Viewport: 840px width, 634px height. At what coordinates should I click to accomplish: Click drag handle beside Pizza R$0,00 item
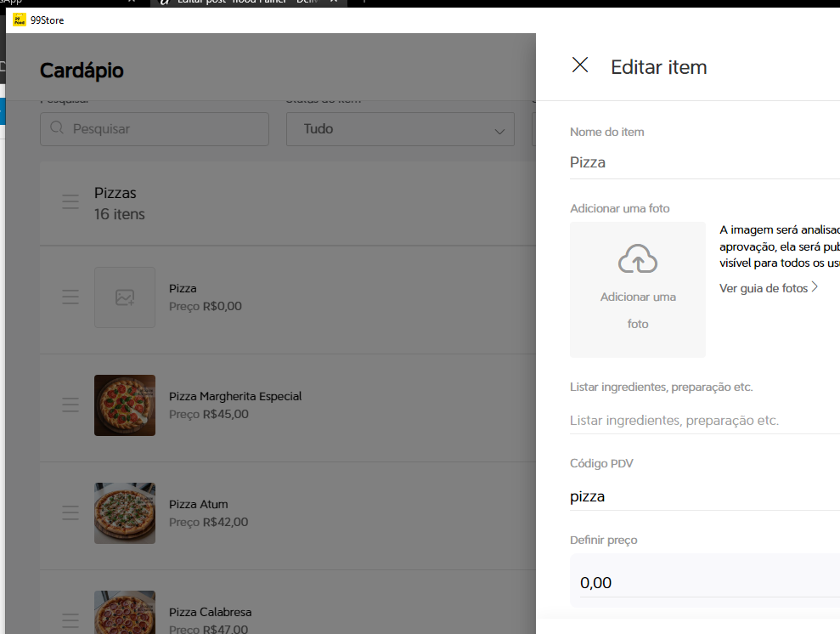click(x=70, y=297)
